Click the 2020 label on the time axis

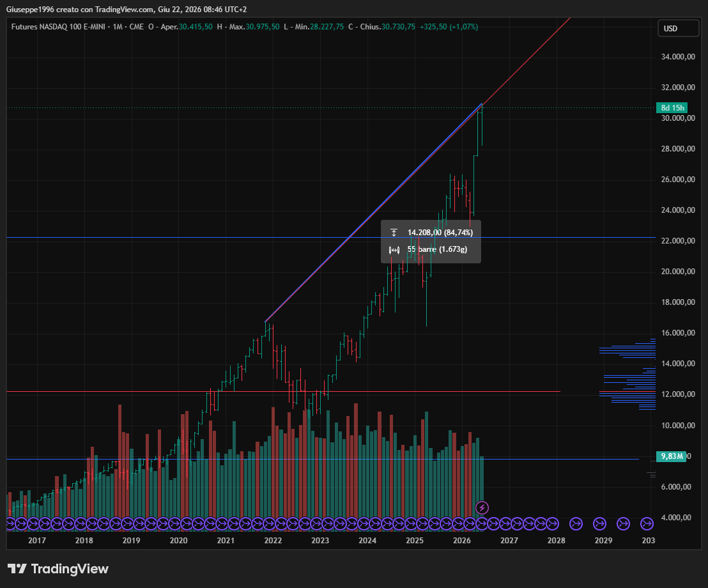point(179,541)
